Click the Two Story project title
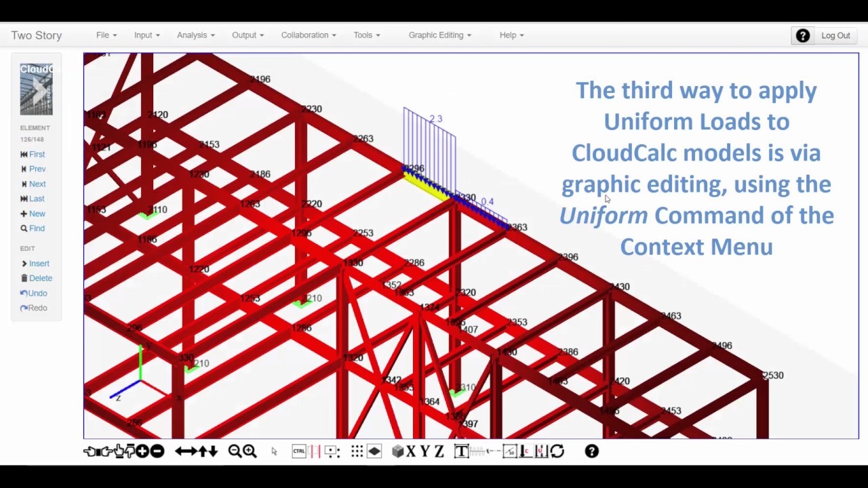This screenshot has width=868, height=488. pos(37,35)
